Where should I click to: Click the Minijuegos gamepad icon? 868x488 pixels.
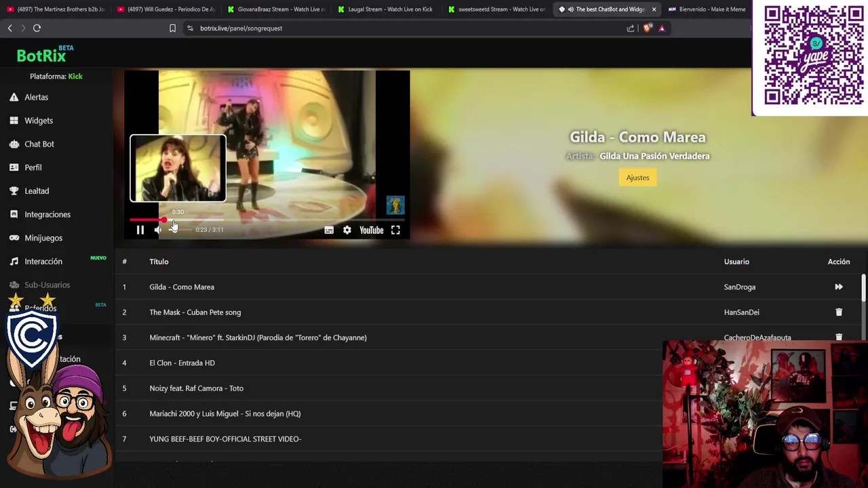(x=14, y=238)
